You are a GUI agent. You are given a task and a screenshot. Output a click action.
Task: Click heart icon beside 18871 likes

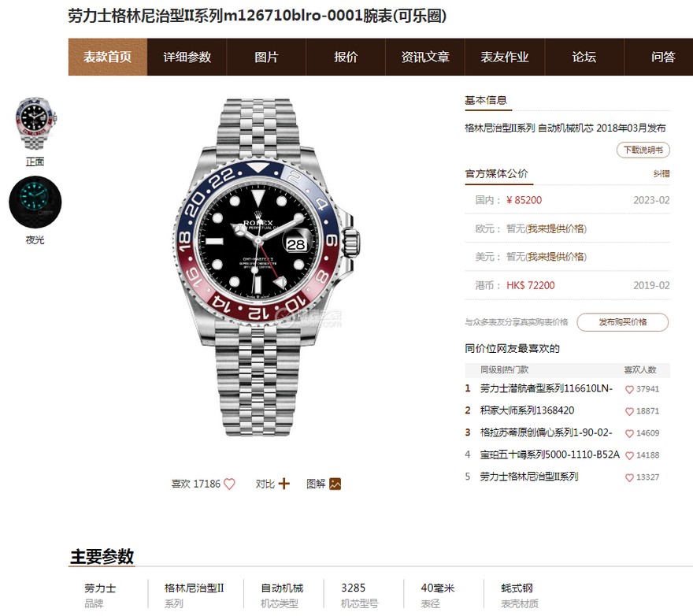(x=629, y=411)
